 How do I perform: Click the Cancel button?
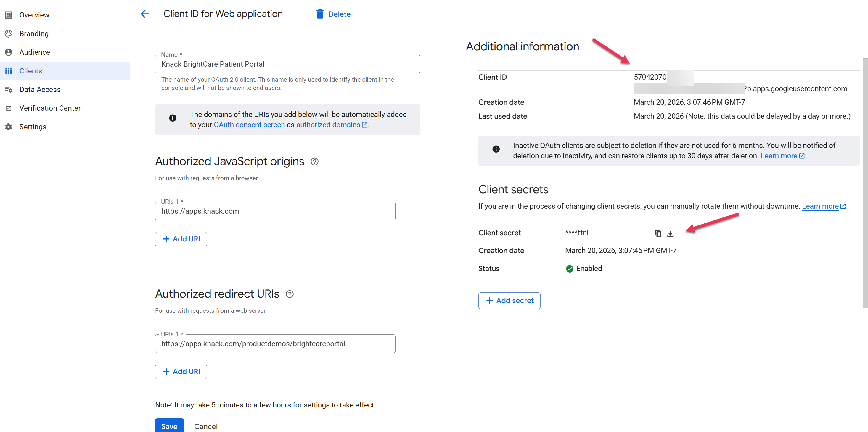[x=205, y=426]
